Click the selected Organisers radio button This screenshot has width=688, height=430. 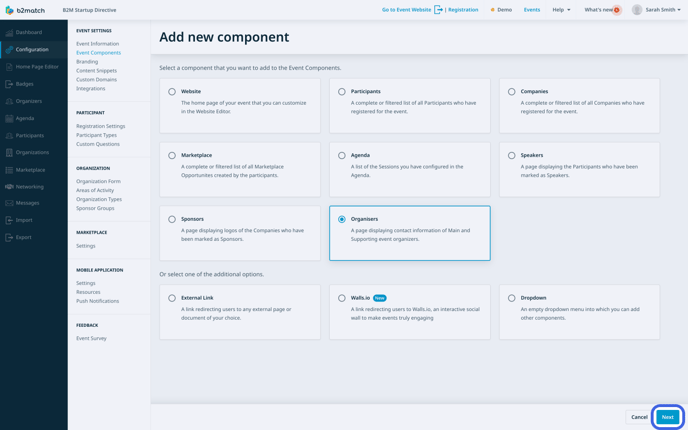(342, 219)
